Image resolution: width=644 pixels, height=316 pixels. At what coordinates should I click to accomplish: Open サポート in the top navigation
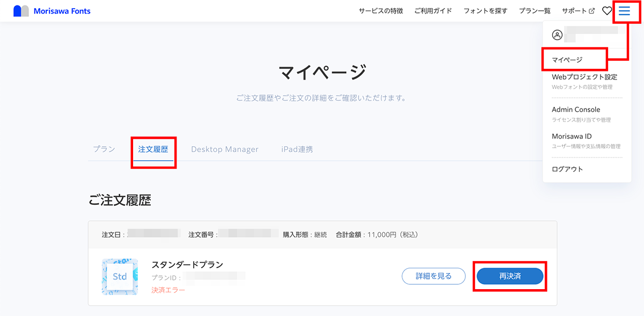click(x=574, y=11)
